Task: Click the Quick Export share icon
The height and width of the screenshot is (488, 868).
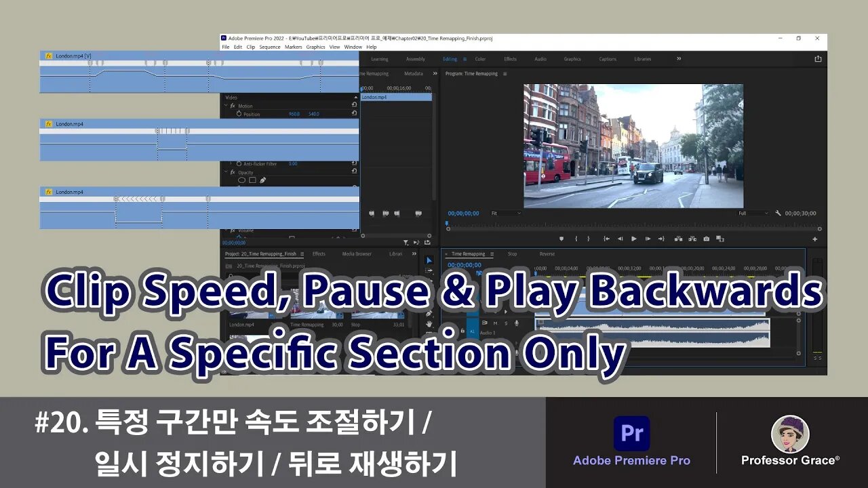Action: [818, 59]
